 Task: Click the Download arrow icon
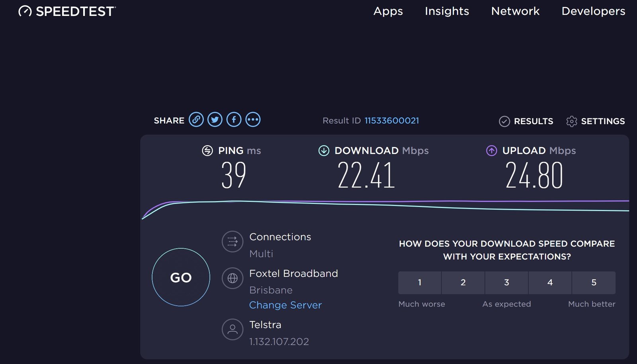click(324, 151)
